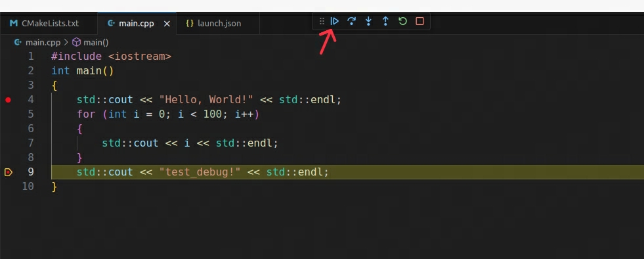Grab the debug toolbar drag handle
The width and height of the screenshot is (644, 259).
[322, 21]
